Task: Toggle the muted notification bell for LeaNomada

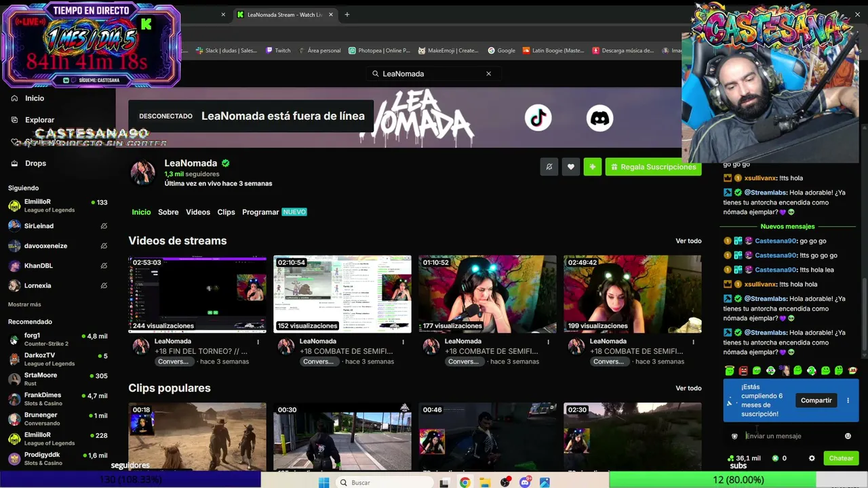Action: [549, 167]
